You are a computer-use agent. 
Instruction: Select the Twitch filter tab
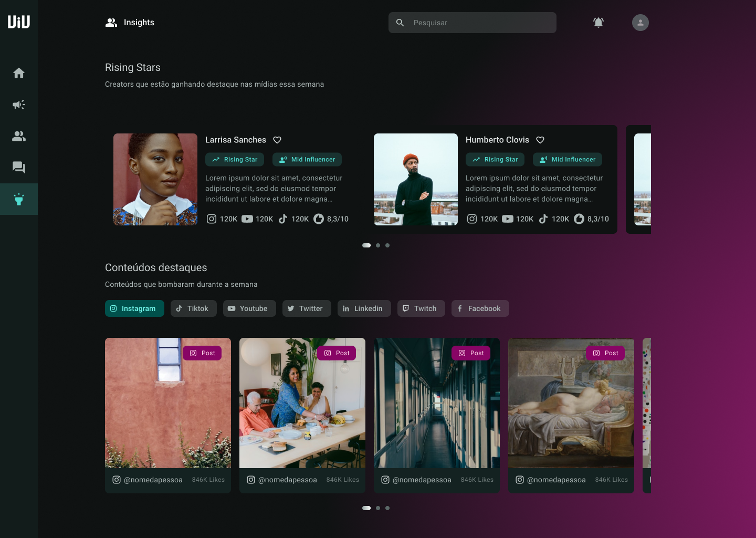click(421, 308)
